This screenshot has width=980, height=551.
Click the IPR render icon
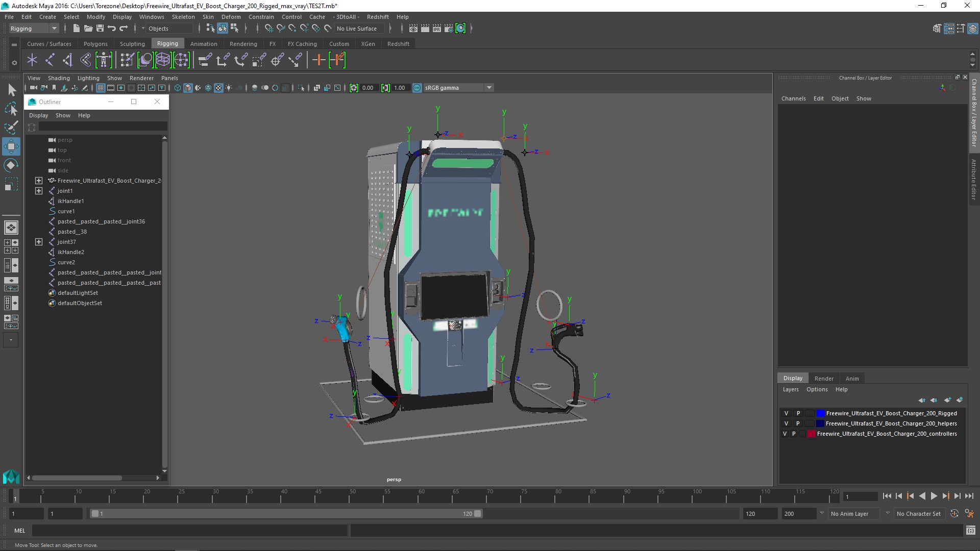(x=437, y=29)
